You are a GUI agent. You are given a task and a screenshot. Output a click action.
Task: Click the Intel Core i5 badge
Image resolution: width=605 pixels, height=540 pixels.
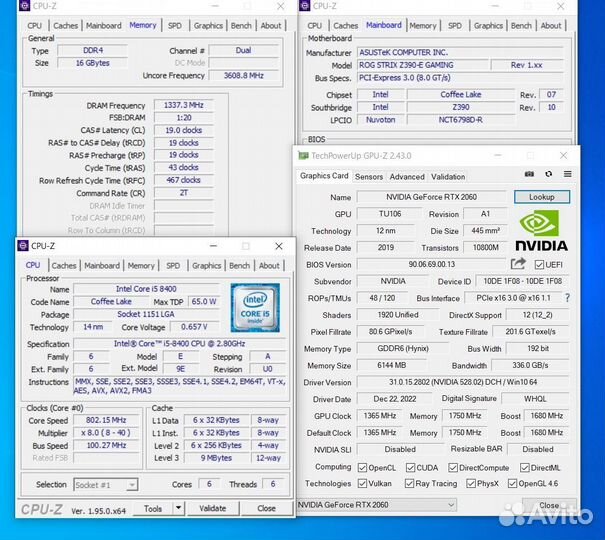click(x=255, y=308)
